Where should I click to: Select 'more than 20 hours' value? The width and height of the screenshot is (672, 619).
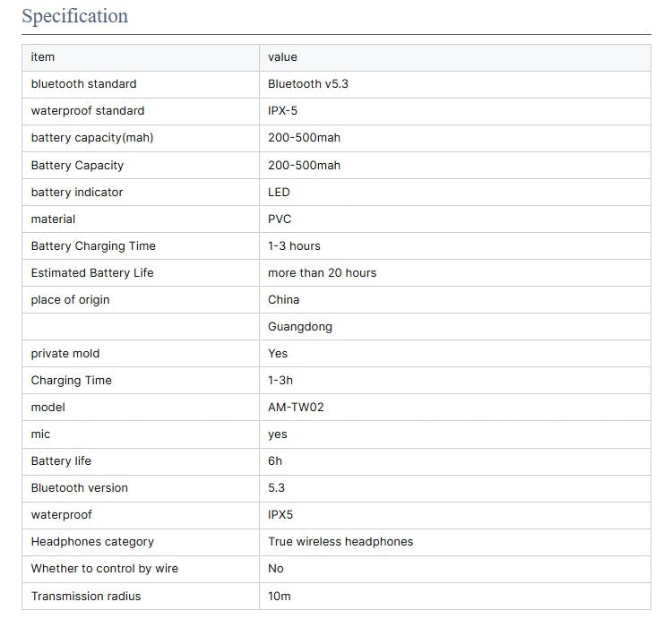point(322,272)
